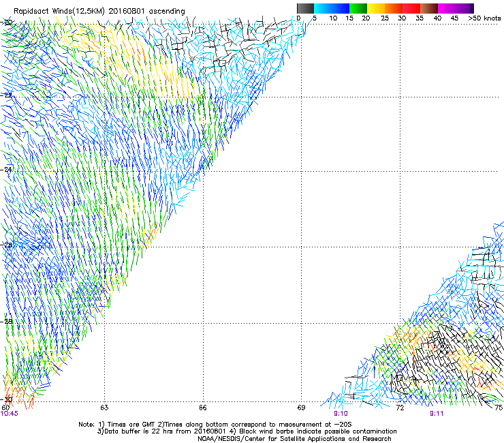Click the NOAA/NESDIS credit line

coord(294,439)
